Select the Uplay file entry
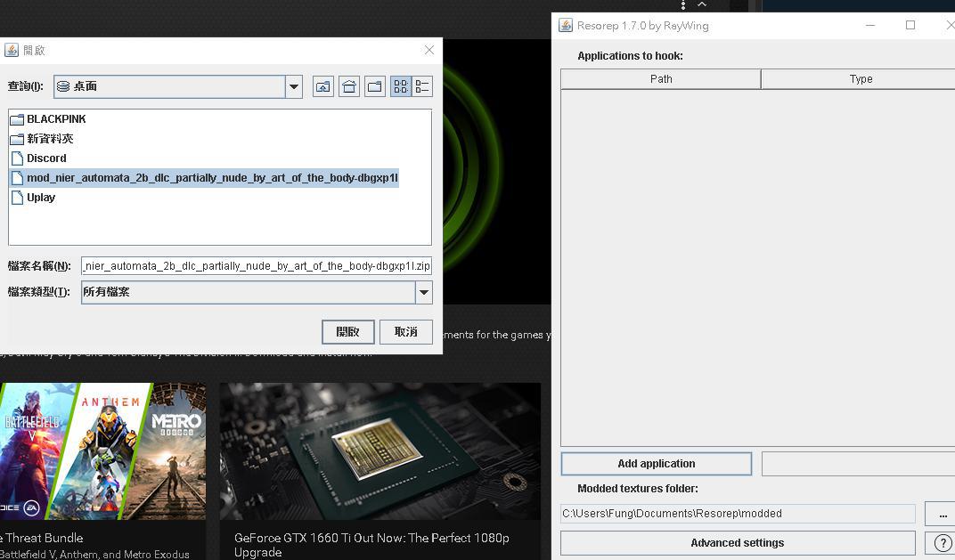This screenshot has width=955, height=560. pos(40,198)
